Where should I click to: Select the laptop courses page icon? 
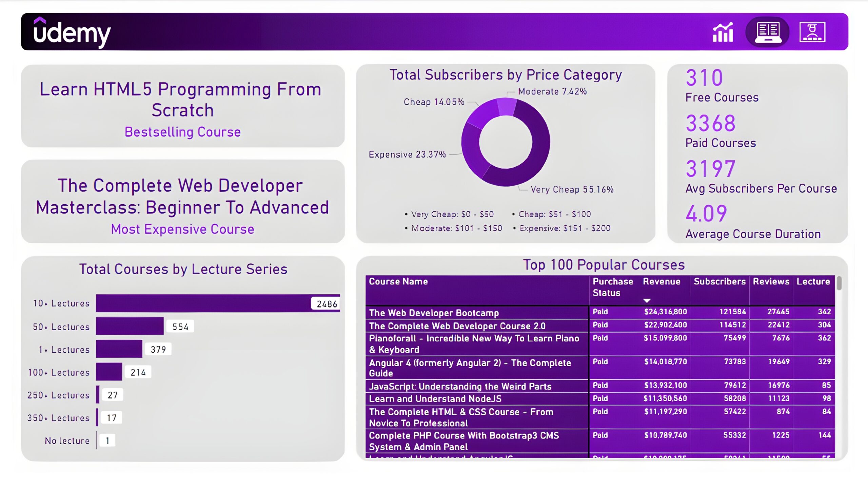768,33
